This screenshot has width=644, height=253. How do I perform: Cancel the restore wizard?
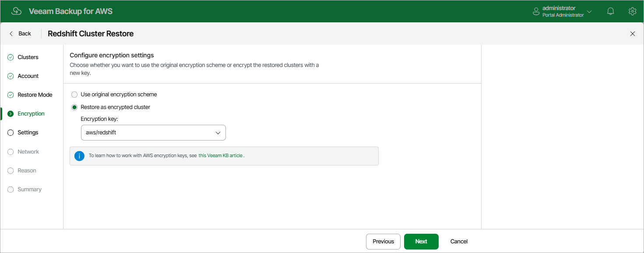tap(459, 242)
